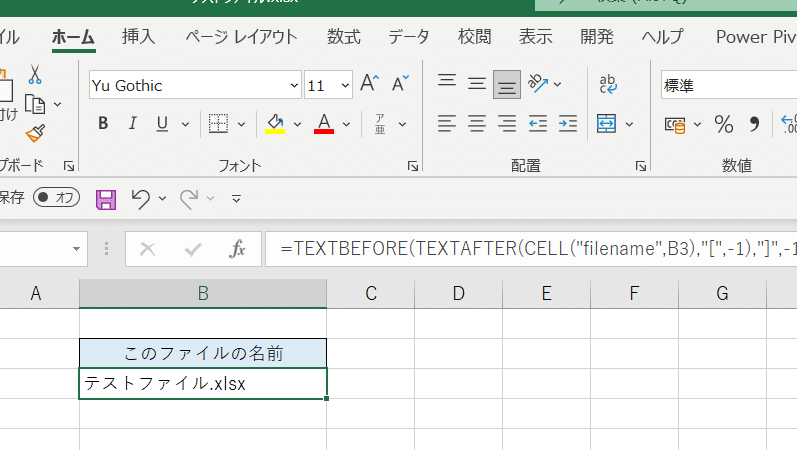
Task: Click the Wrap Text icon
Action: [608, 85]
